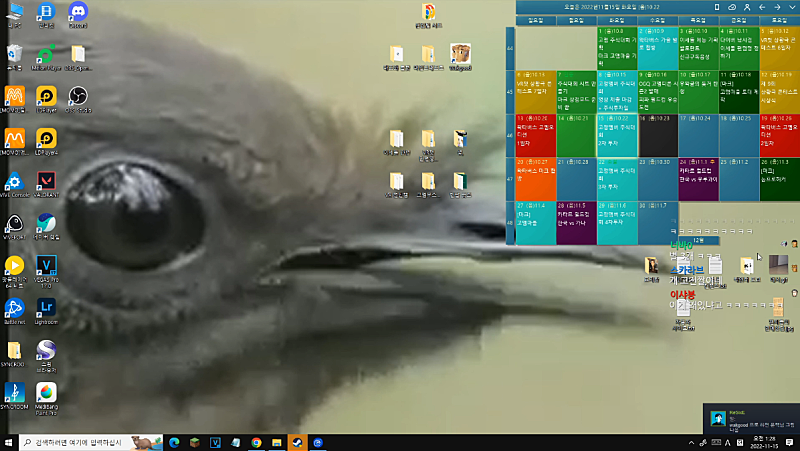Click the Steam icon in the taskbar
Image resolution: width=800 pixels, height=451 pixels.
click(297, 442)
